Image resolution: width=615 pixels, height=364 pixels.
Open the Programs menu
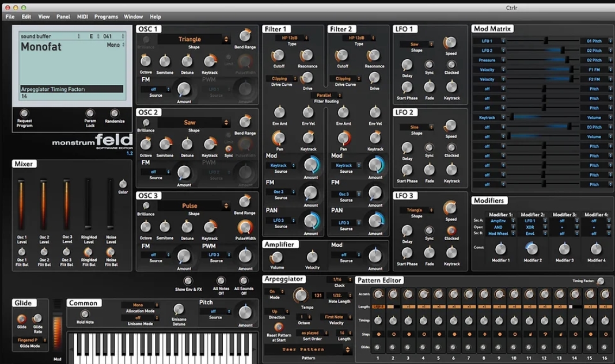(106, 17)
